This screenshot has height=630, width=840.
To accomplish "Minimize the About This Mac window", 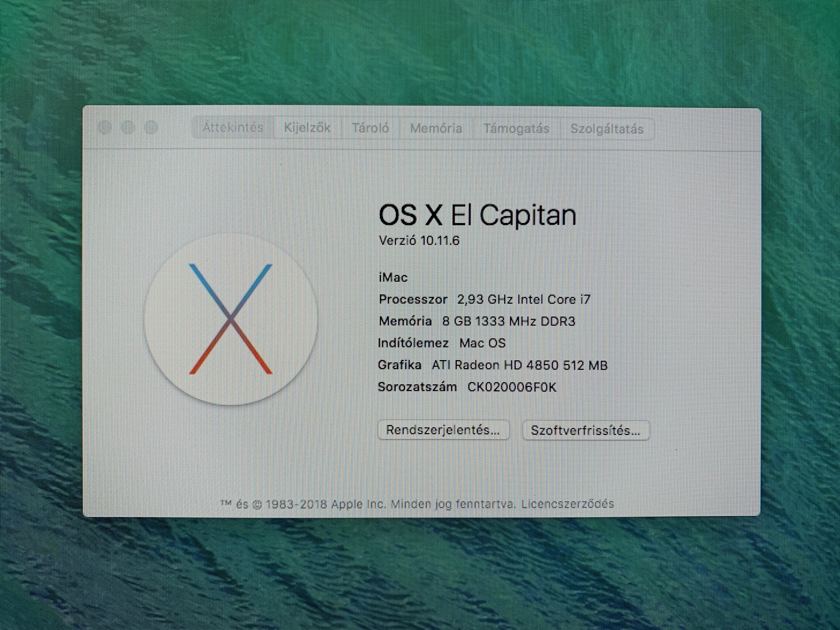I will [128, 127].
